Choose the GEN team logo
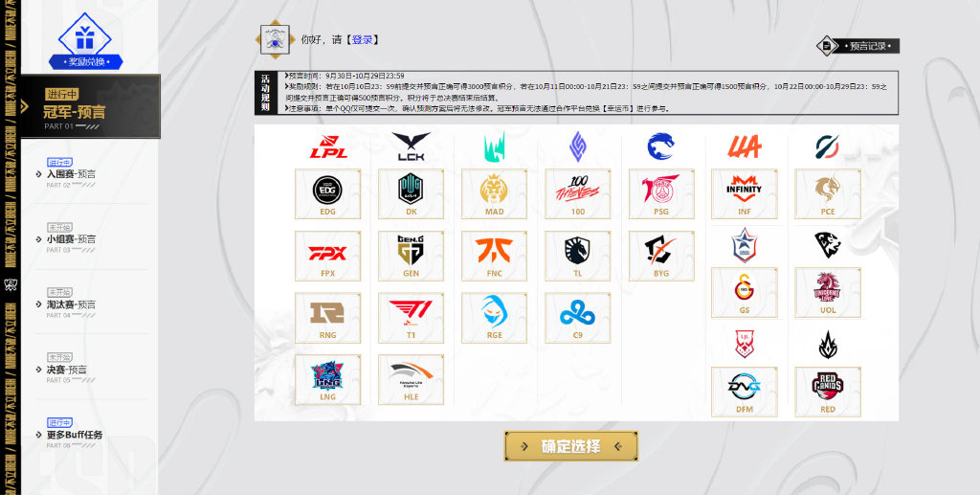 (x=411, y=250)
